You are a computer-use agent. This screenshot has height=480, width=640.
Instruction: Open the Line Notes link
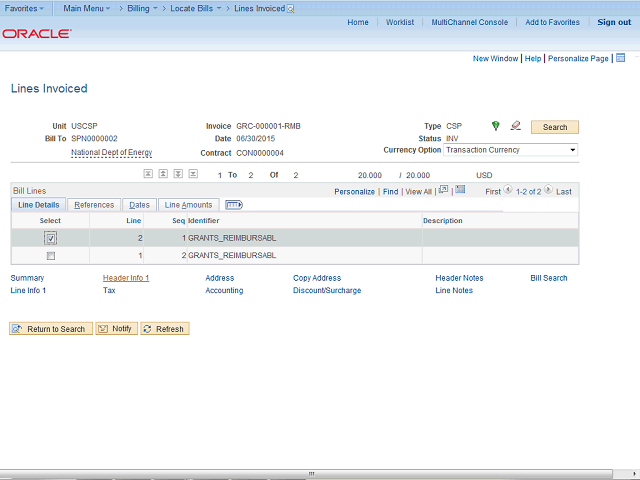(454, 290)
